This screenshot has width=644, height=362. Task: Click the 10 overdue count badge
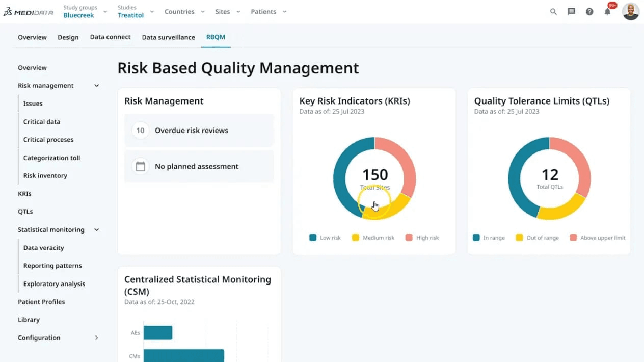(140, 131)
